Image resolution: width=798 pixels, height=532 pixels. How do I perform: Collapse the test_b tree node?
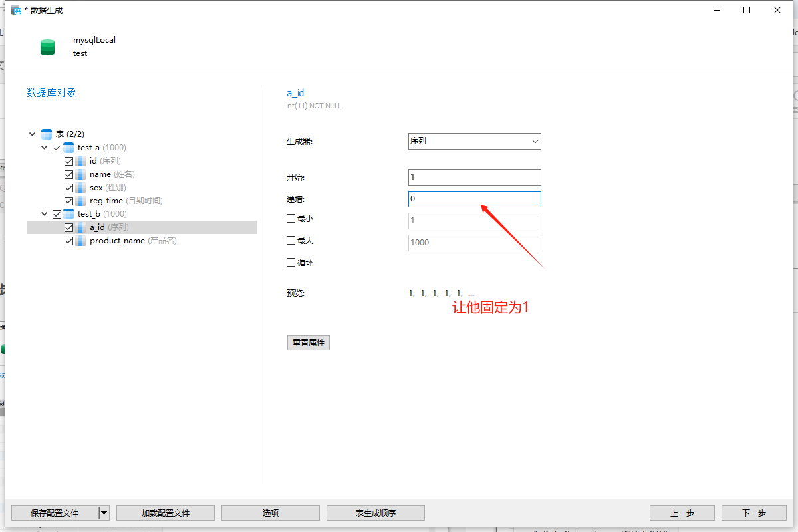click(45, 214)
